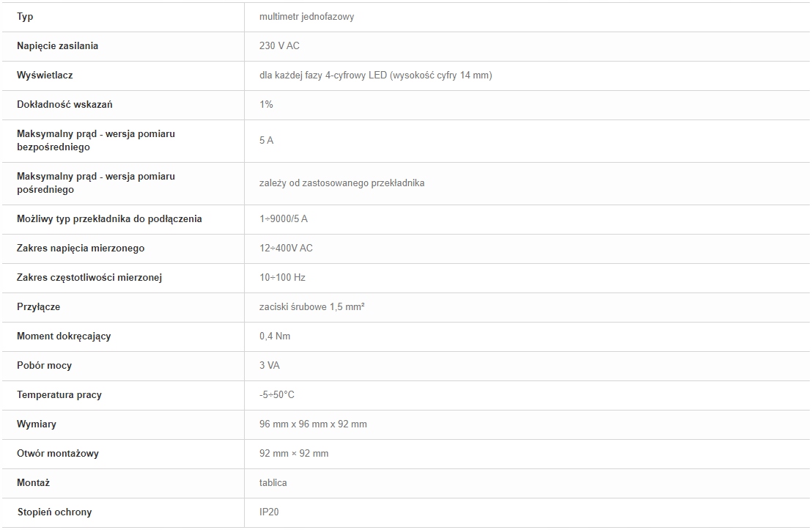This screenshot has height=530, width=812.
Task: Click the '230 V AC' value
Action: pyautogui.click(x=279, y=45)
